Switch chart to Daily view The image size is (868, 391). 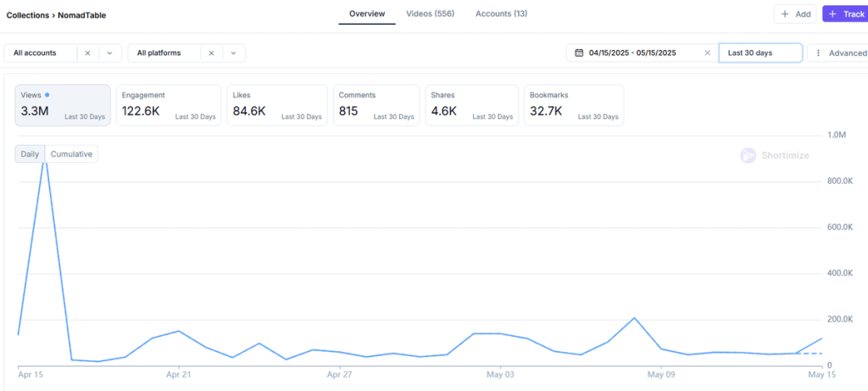[30, 154]
